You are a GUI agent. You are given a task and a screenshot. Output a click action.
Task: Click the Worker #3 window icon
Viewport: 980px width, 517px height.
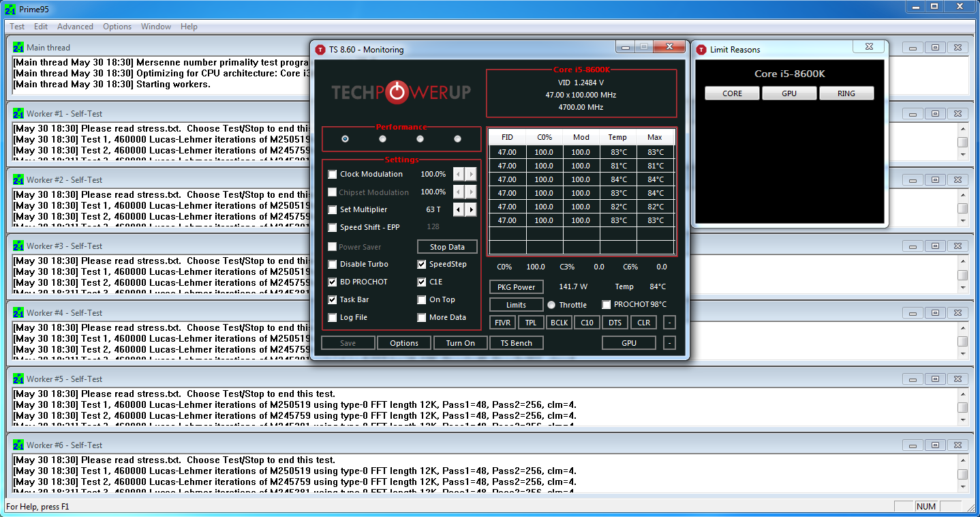[18, 246]
